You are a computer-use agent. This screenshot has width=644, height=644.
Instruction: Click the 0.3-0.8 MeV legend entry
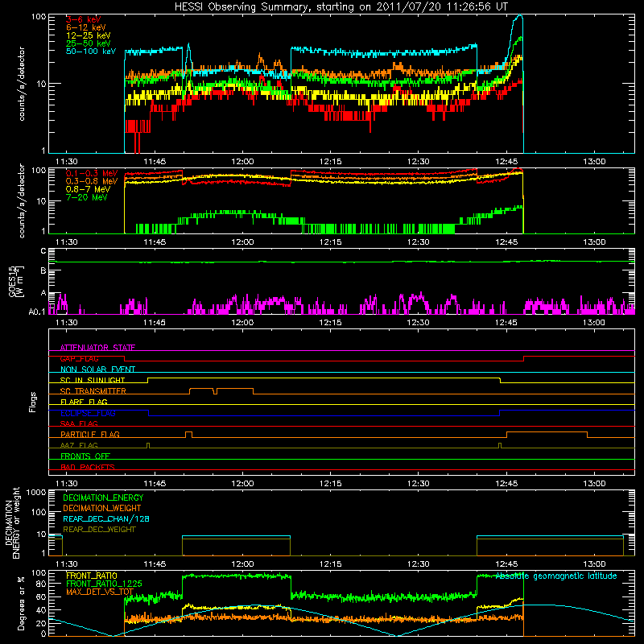[92, 181]
